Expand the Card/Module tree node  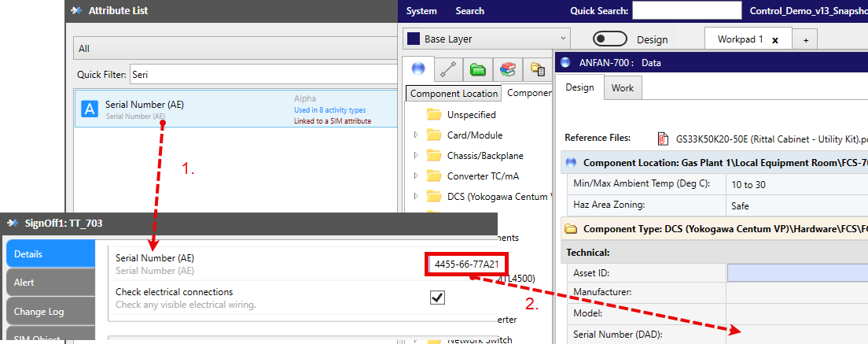coord(416,135)
